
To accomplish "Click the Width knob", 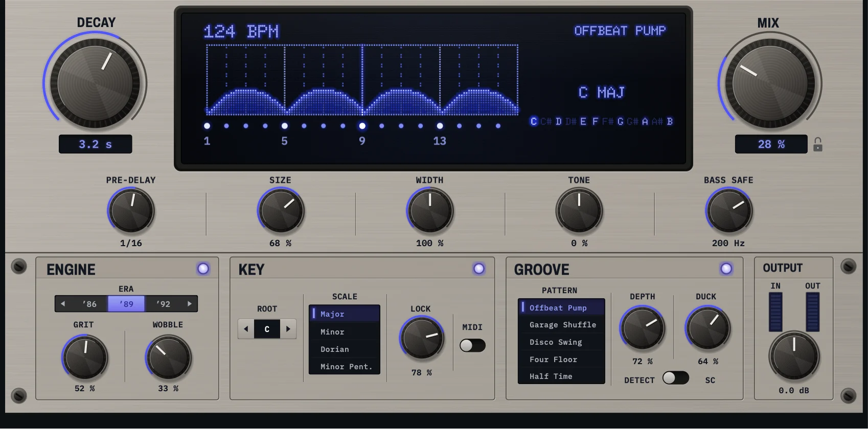I will click(x=430, y=210).
